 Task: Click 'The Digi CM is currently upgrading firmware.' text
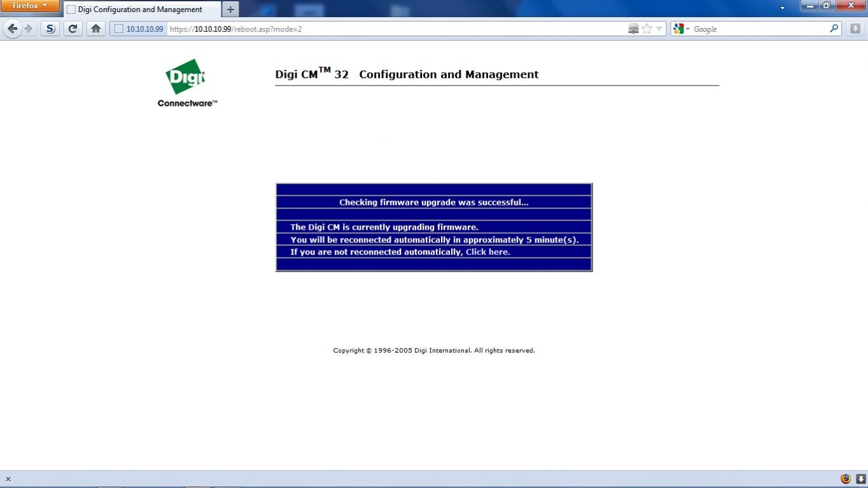coord(384,227)
